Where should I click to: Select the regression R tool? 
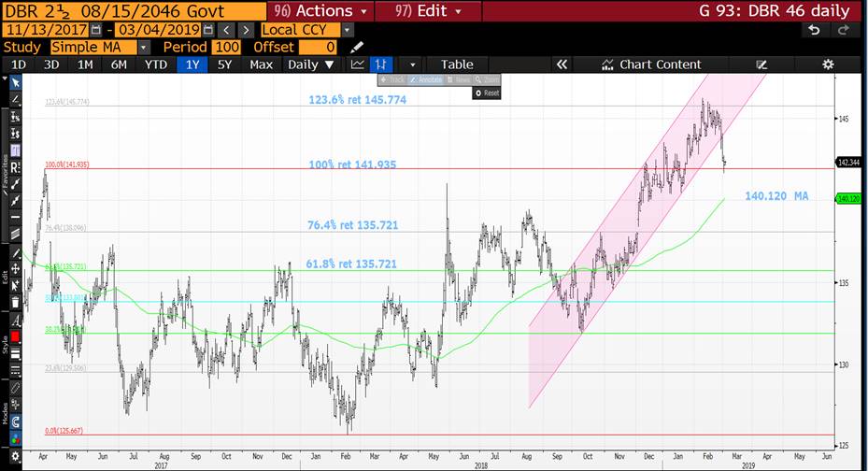tap(16, 166)
